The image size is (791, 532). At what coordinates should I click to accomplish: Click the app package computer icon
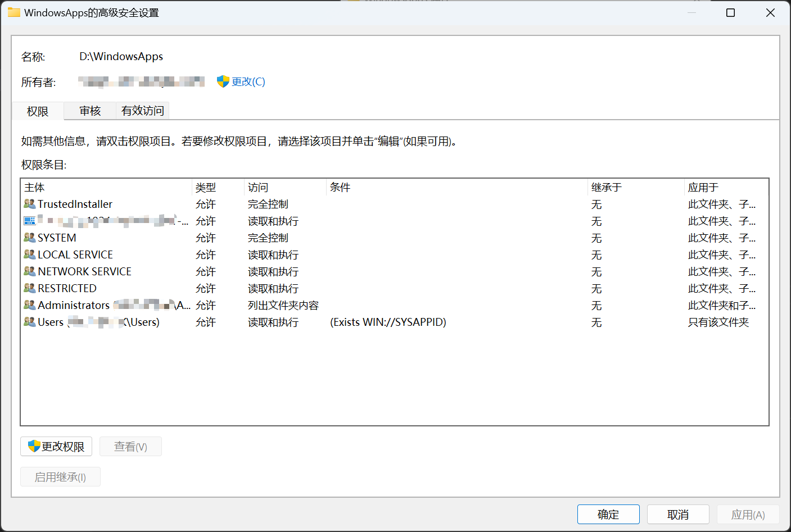click(x=29, y=221)
